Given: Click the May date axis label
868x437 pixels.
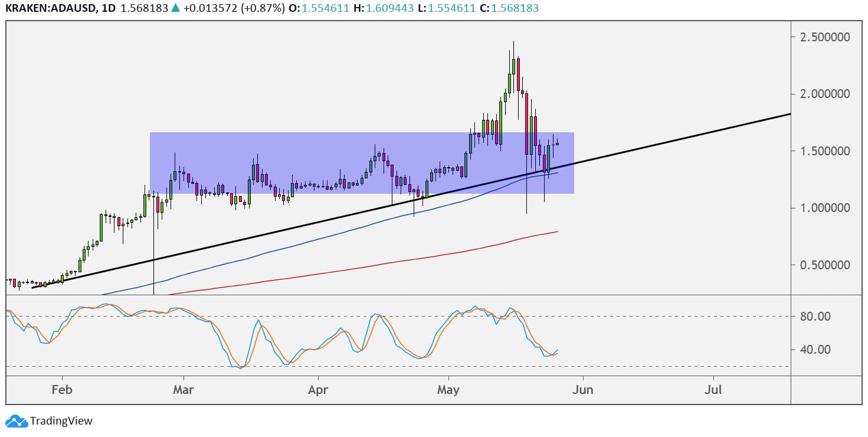Looking at the screenshot, I should pyautogui.click(x=448, y=390).
